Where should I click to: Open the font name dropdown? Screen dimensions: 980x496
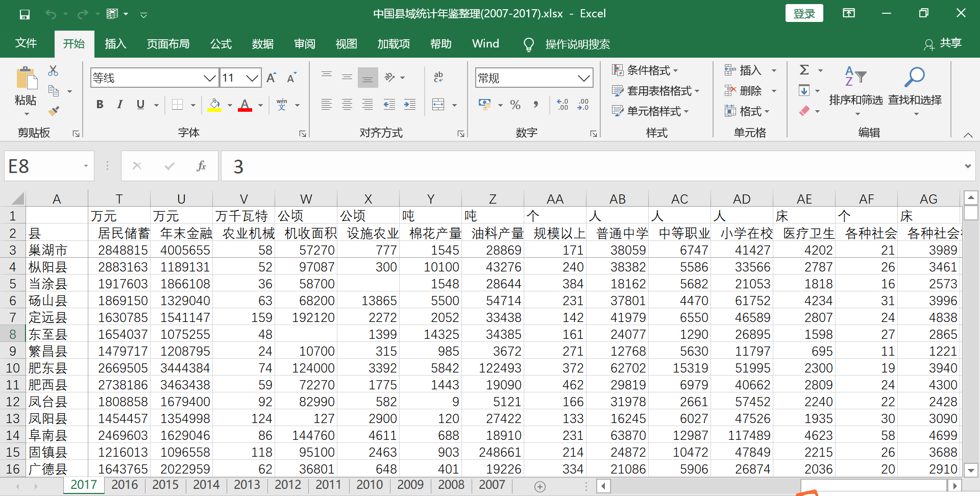coord(209,78)
